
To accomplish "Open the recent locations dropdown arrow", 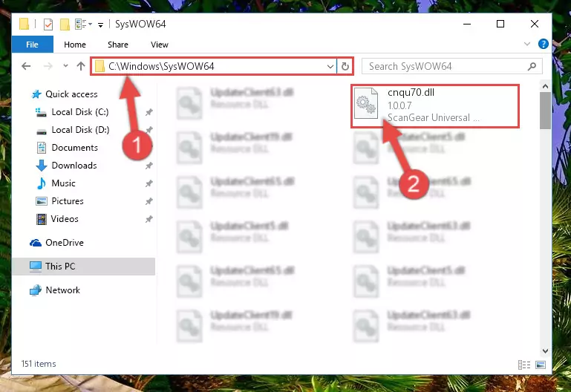I will coord(65,66).
